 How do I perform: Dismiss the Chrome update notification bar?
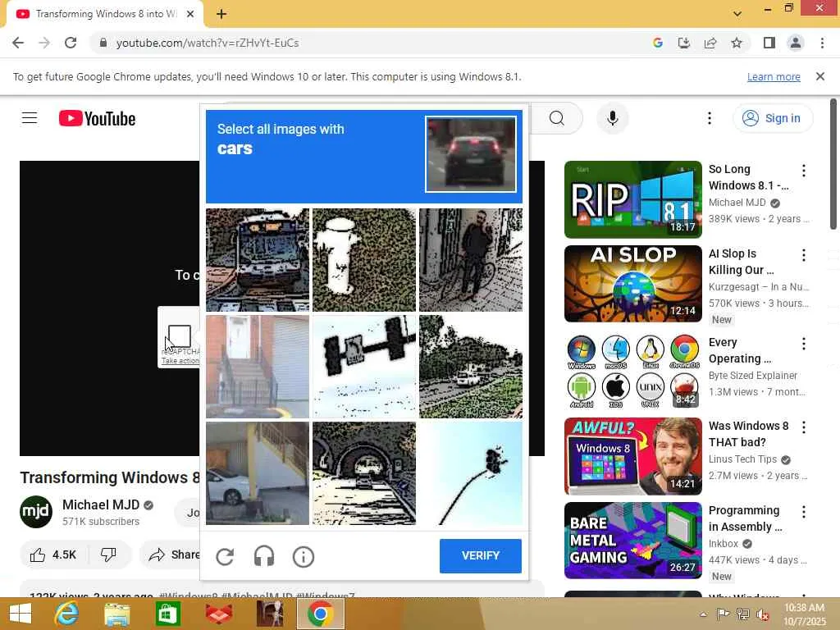[820, 76]
